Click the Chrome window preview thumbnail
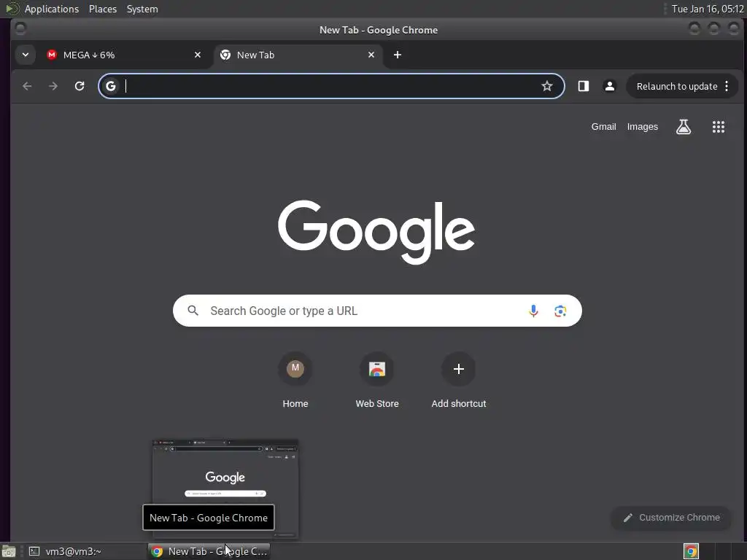 coord(225,489)
